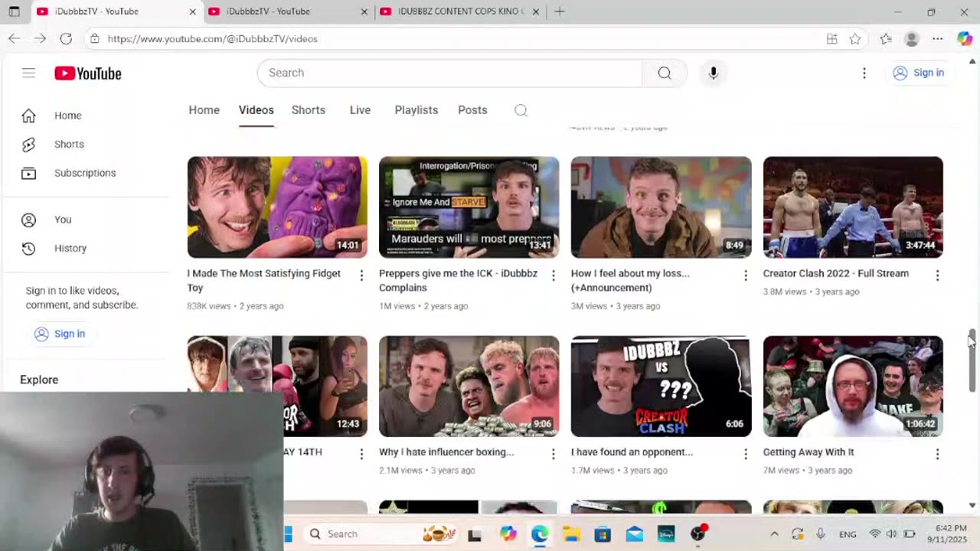Click the YouTube logo

(x=88, y=73)
